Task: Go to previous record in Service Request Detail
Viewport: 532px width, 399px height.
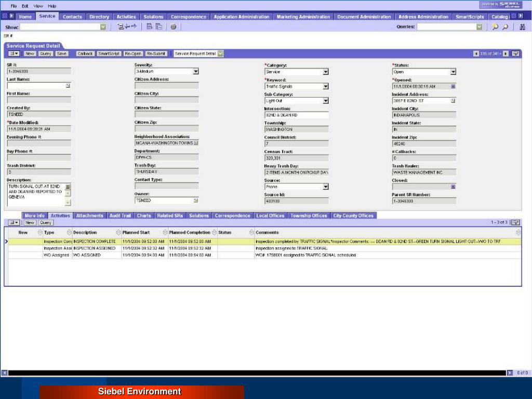Action: point(476,54)
